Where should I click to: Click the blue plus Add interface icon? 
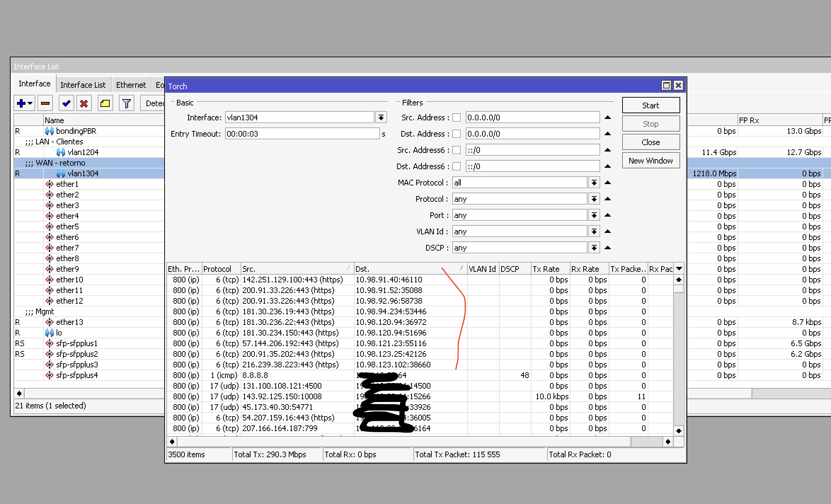click(21, 103)
